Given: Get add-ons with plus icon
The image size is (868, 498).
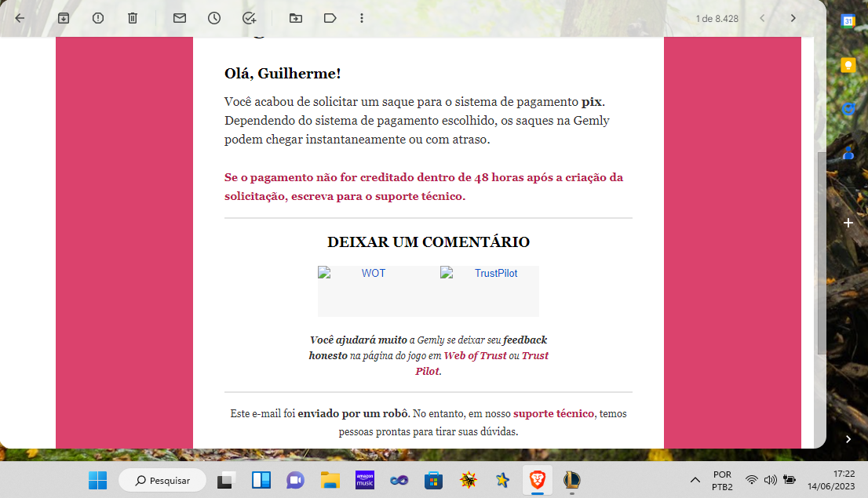Looking at the screenshot, I should pos(848,223).
